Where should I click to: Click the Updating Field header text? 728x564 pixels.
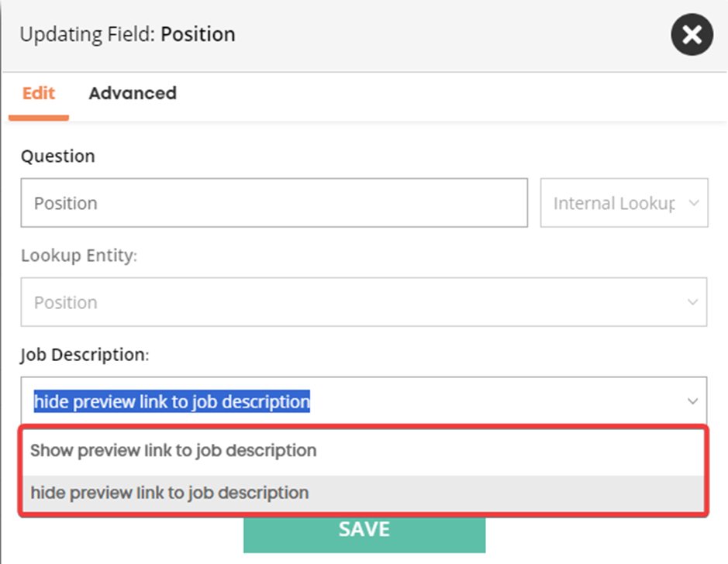[x=128, y=34]
